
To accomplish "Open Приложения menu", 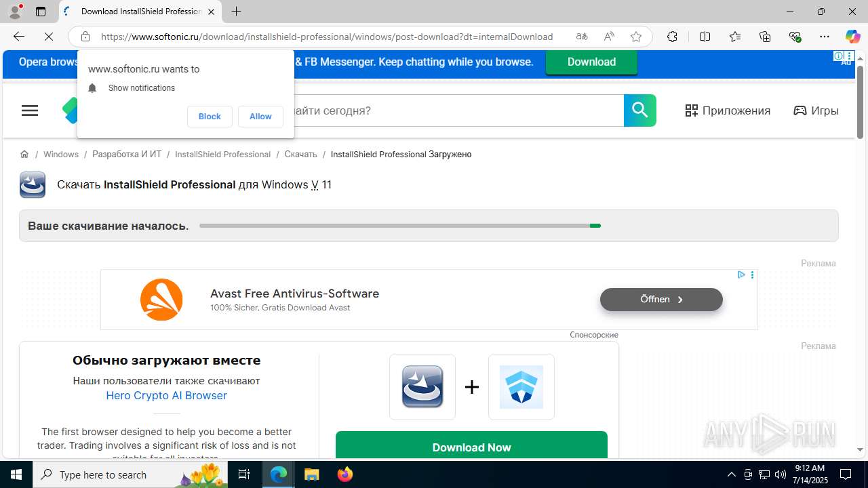I will point(728,110).
